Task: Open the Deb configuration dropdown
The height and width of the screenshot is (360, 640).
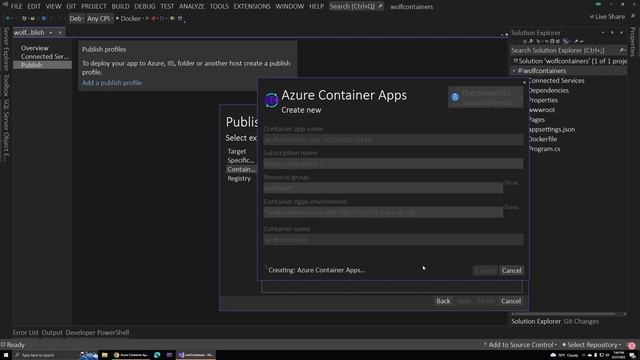Action: (76, 18)
